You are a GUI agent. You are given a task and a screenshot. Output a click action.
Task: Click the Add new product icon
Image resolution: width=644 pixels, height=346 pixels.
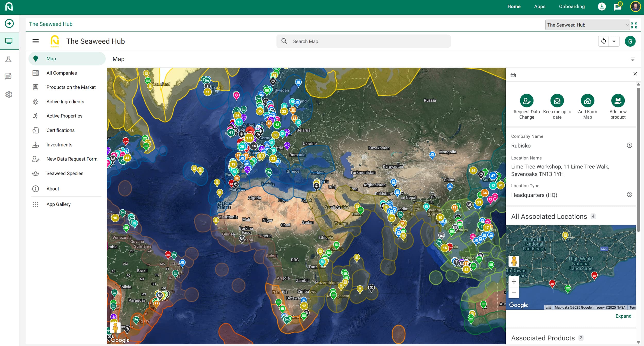point(618,101)
